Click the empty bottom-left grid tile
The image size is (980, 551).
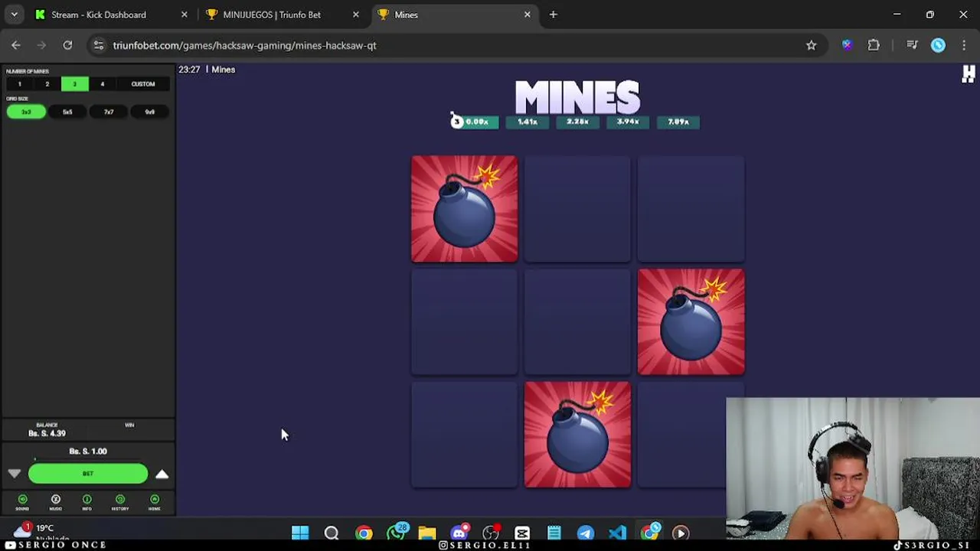pyautogui.click(x=465, y=435)
